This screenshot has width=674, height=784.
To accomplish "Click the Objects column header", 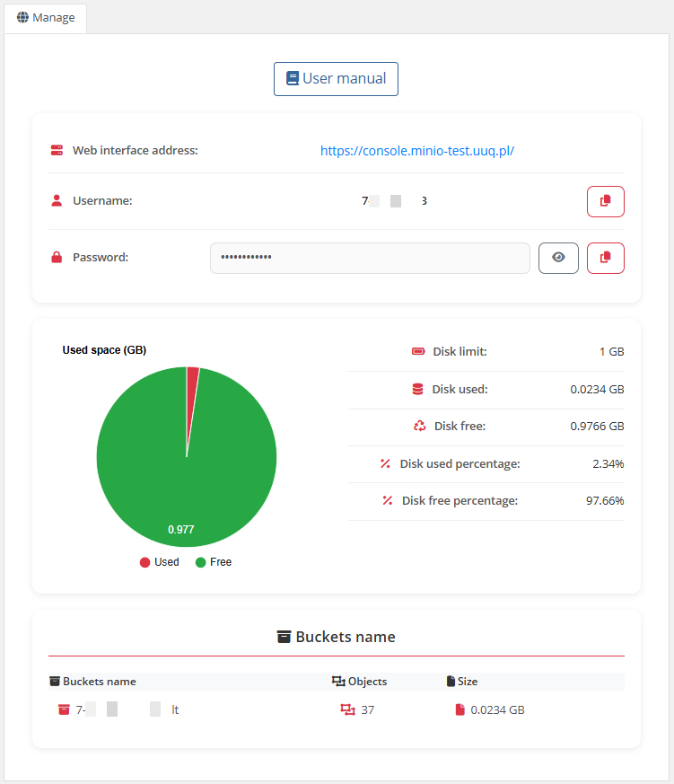I will coord(360,682).
